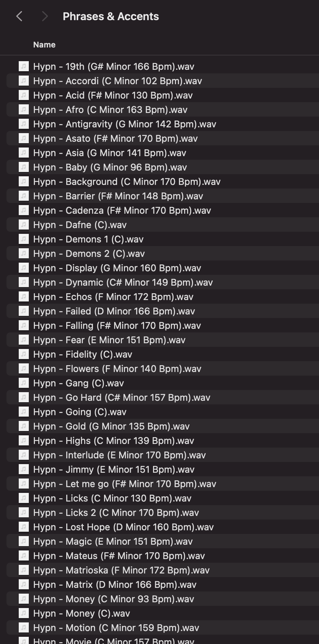The height and width of the screenshot is (644, 319).
Task: Click the forward navigation arrow
Action: click(45, 16)
